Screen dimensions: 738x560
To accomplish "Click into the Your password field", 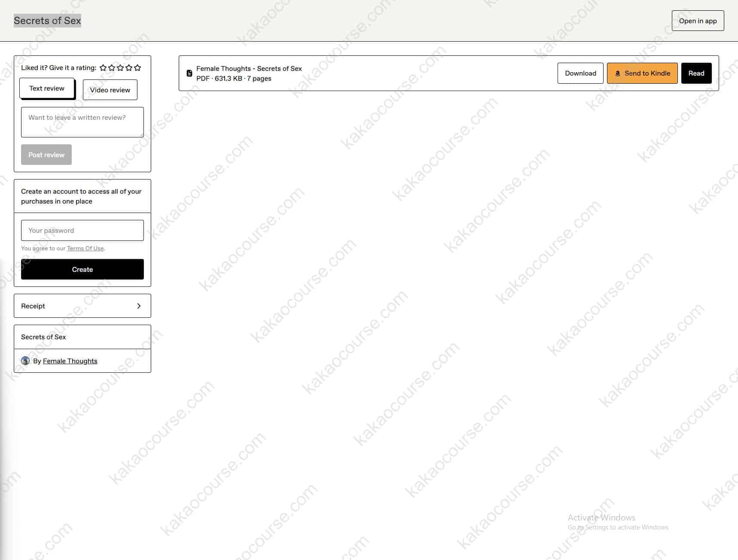I will (82, 231).
